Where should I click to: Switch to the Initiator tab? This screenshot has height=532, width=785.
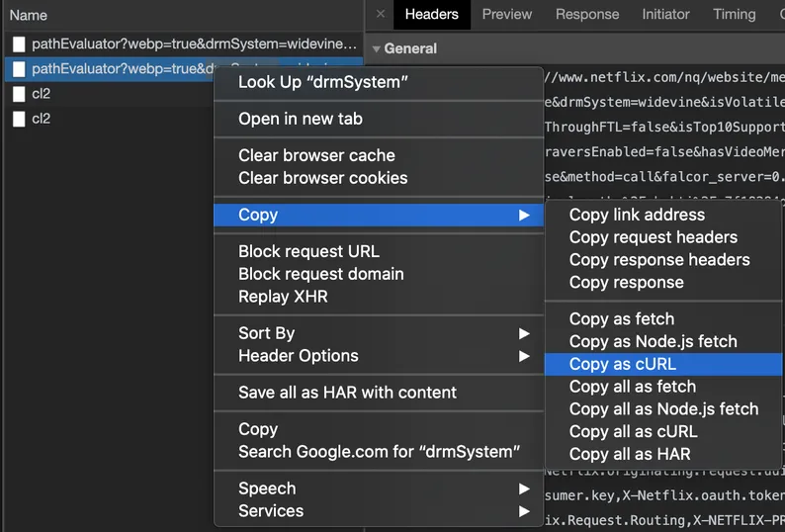pos(665,14)
